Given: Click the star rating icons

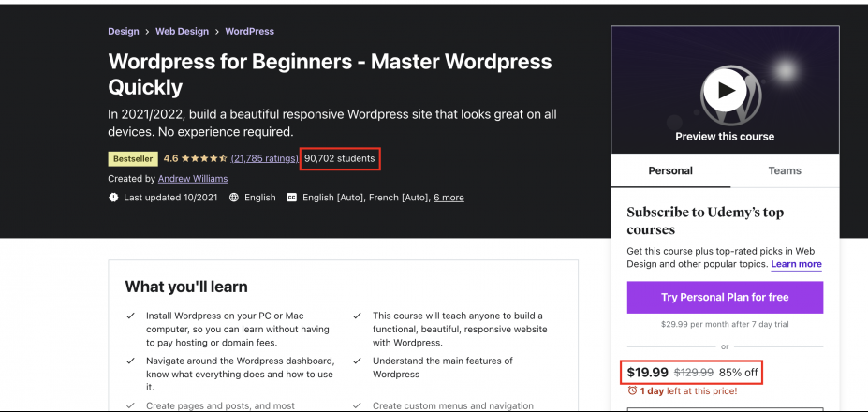Looking at the screenshot, I should point(204,159).
